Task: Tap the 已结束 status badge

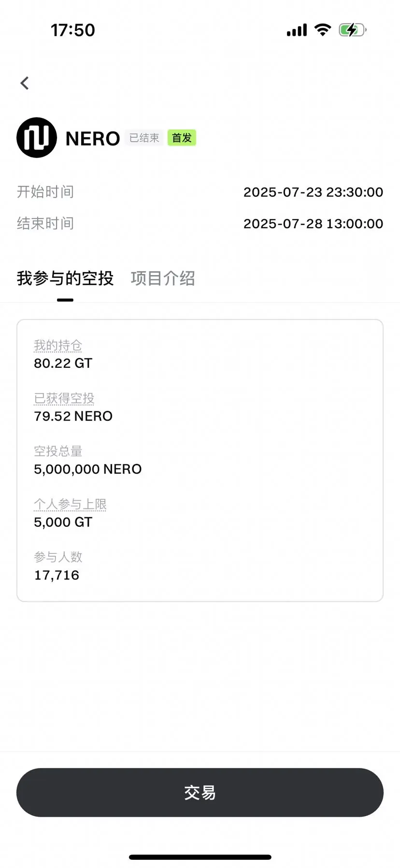Action: point(144,138)
